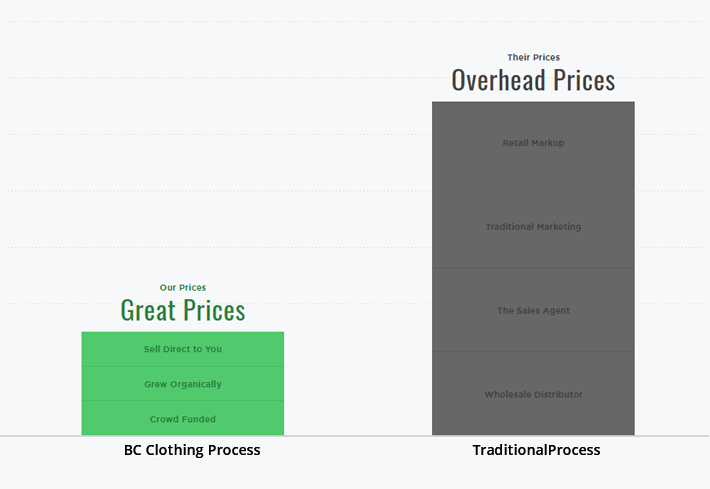
Task: Click "Process" in the TraditionalProcess axis label
Action: click(x=574, y=450)
